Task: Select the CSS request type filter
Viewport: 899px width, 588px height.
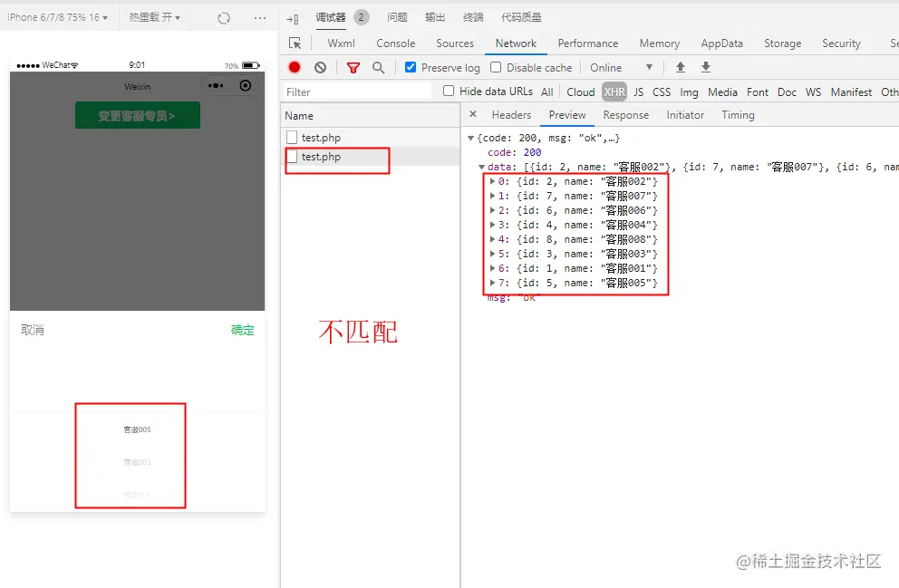Action: coord(661,92)
